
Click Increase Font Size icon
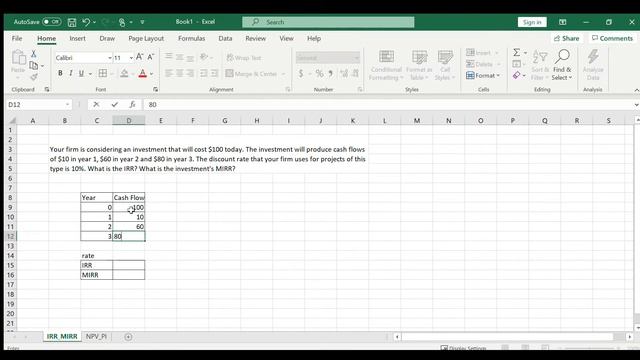coord(140,57)
